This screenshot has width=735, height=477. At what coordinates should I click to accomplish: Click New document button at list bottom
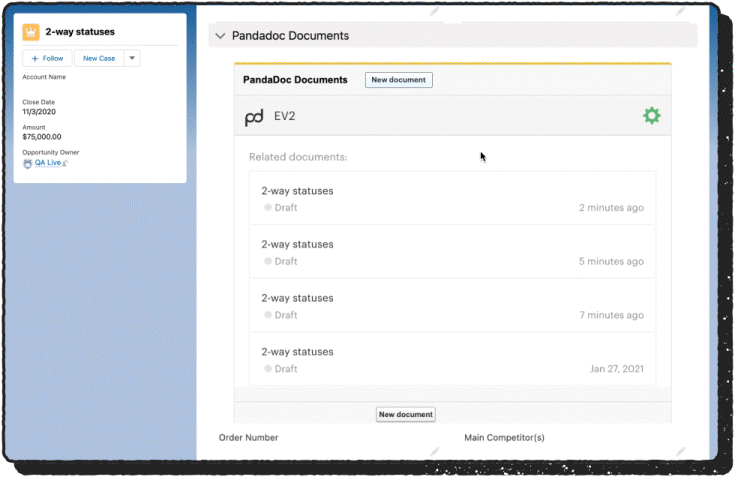pos(405,414)
